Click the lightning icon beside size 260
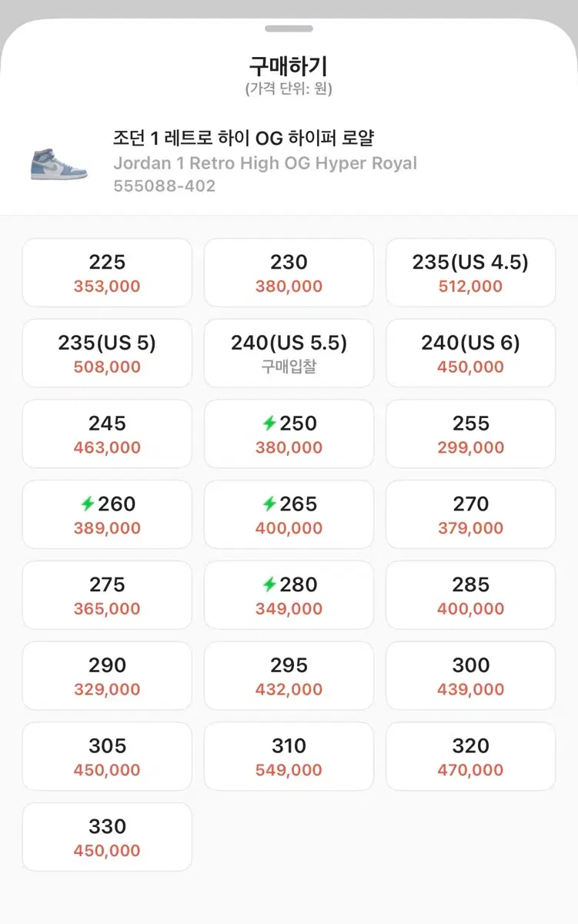The height and width of the screenshot is (924, 578). coord(88,504)
